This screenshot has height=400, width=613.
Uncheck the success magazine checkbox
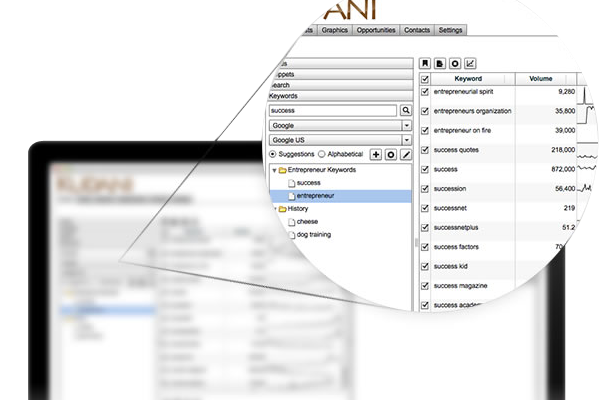point(425,286)
